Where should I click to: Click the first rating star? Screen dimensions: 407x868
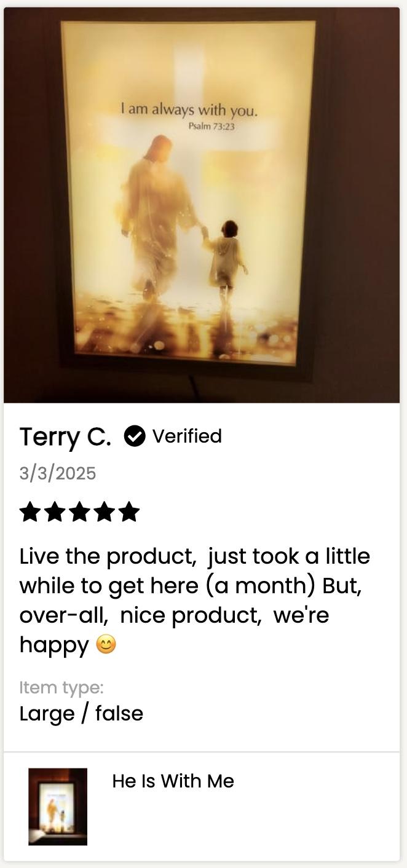tap(30, 512)
